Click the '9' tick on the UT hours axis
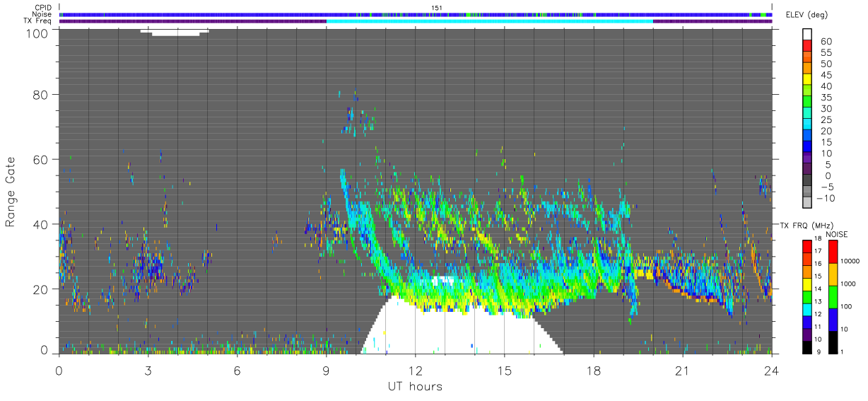Viewport: 868px width, 401px height. point(326,370)
